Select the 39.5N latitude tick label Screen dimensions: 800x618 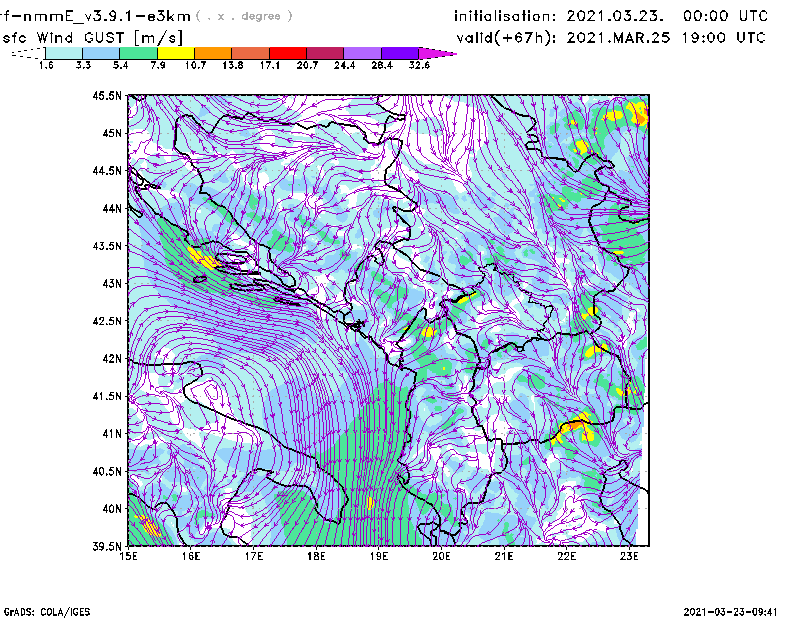107,547
